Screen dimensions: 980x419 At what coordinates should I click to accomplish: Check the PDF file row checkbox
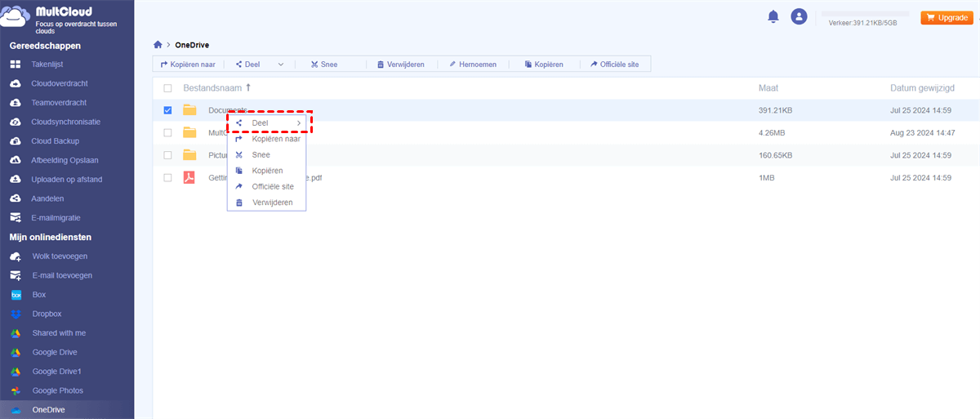tap(167, 177)
